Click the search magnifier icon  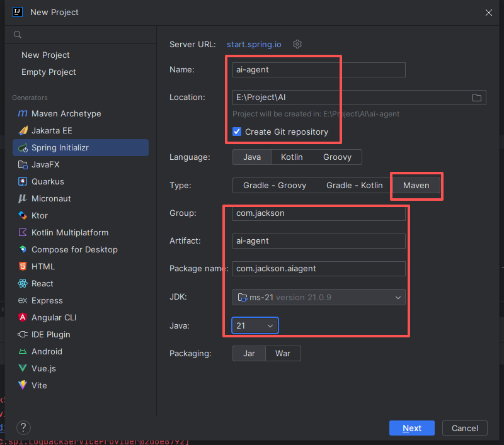click(18, 35)
